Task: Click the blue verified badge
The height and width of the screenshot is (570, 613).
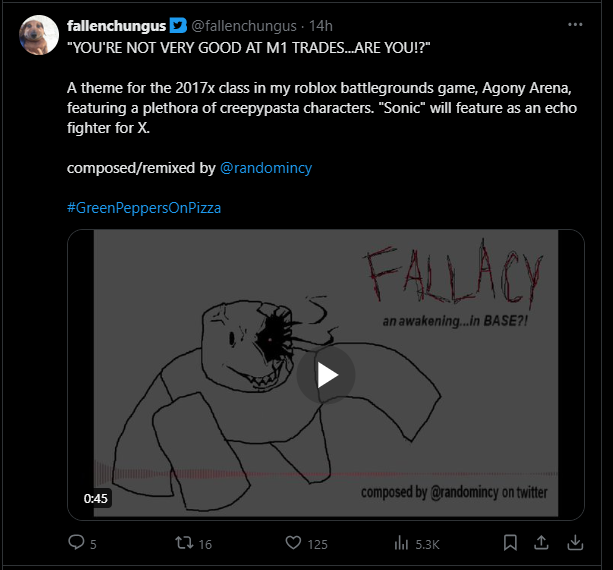Action: tap(176, 25)
